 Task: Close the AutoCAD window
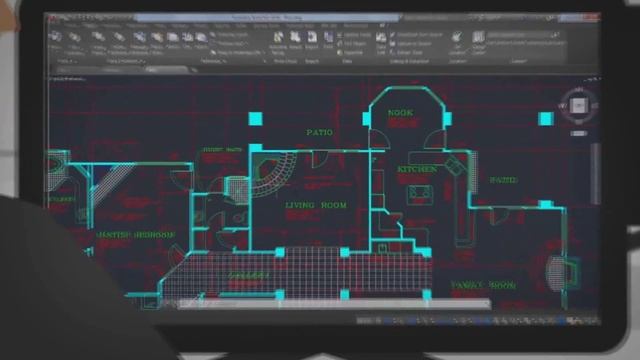591,18
